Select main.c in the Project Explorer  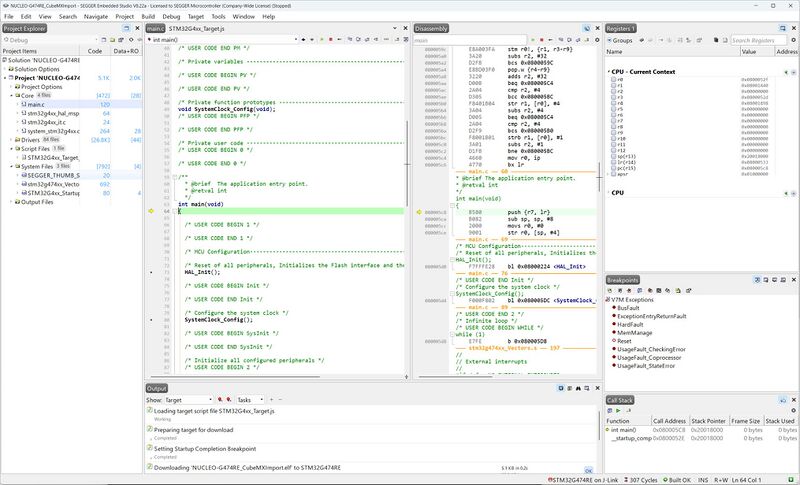click(x=36, y=104)
